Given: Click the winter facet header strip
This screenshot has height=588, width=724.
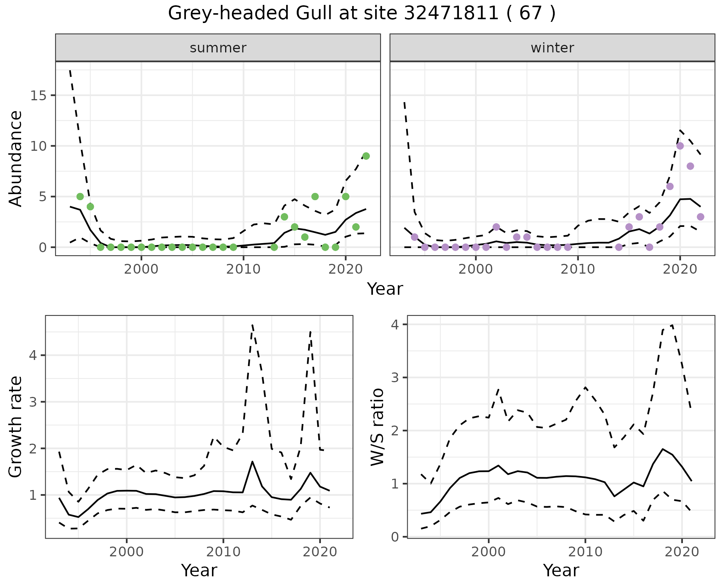Looking at the screenshot, I should click(552, 48).
